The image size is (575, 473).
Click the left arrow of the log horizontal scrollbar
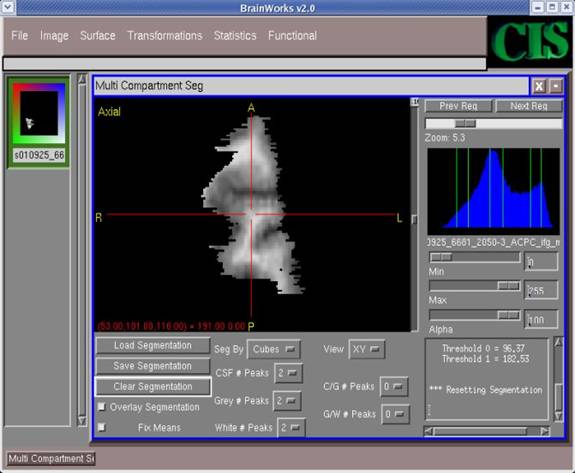(x=428, y=432)
